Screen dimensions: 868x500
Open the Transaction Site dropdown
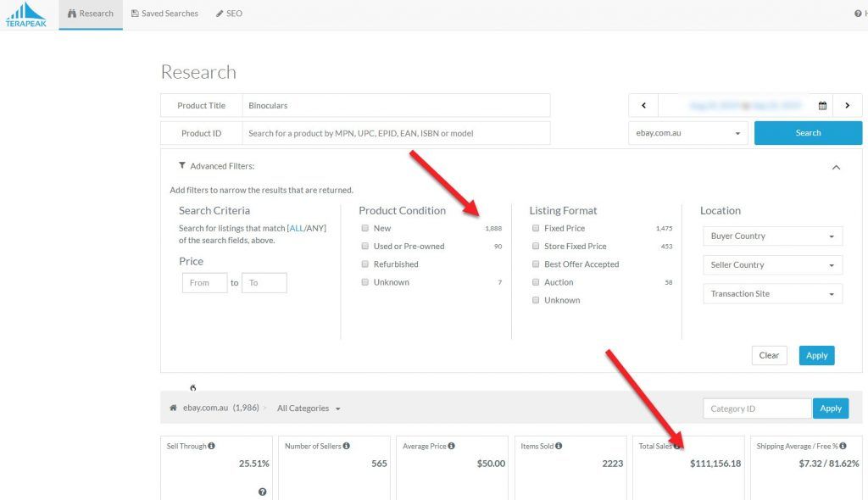pyautogui.click(x=773, y=293)
